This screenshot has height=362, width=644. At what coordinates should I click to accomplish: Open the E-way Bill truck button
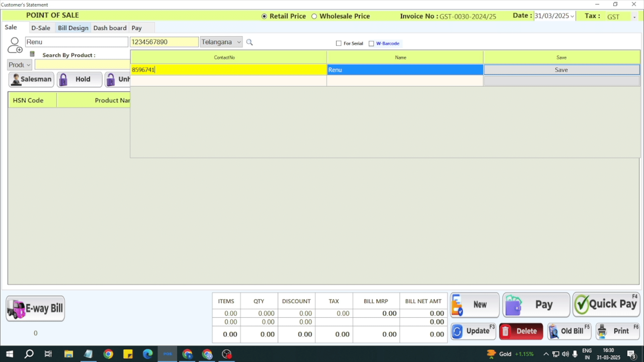[x=35, y=308]
